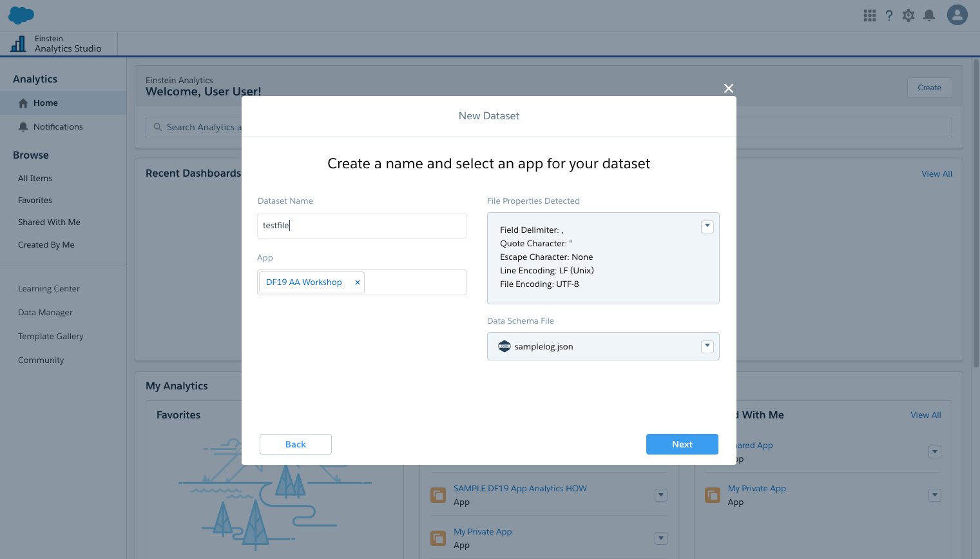Click the Create button
Image resolution: width=980 pixels, height=559 pixels.
coord(930,88)
